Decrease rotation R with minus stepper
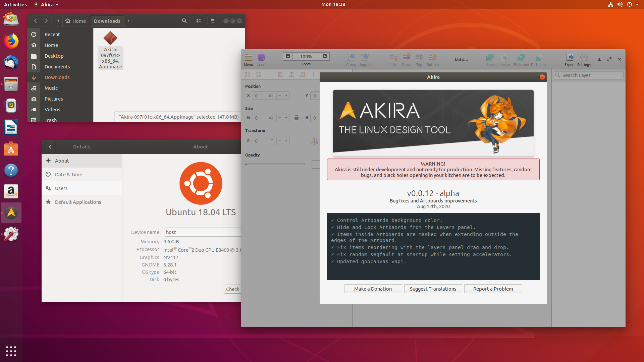Screen dimensions: 644x362 pyautogui.click(x=280, y=141)
